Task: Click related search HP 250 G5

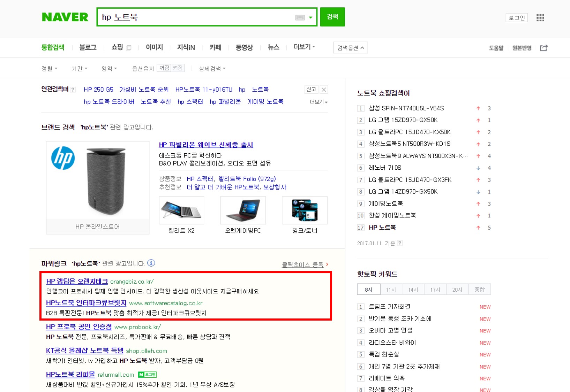Action: click(98, 90)
